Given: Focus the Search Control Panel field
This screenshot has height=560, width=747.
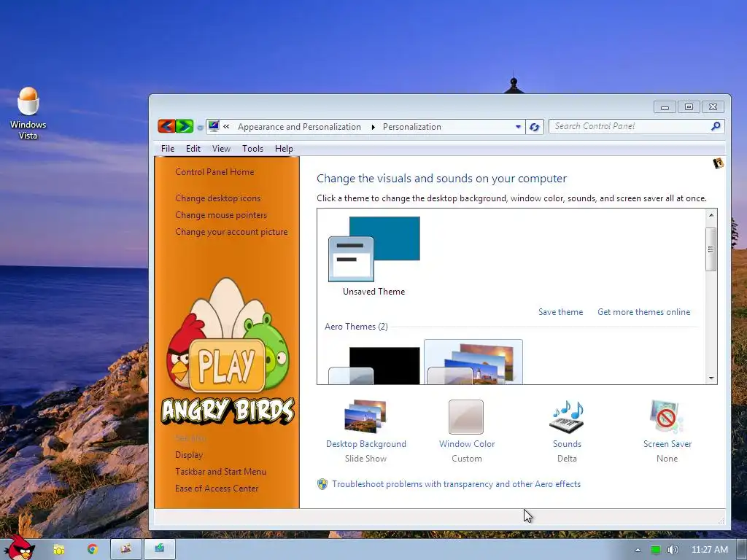Looking at the screenshot, I should tap(629, 126).
